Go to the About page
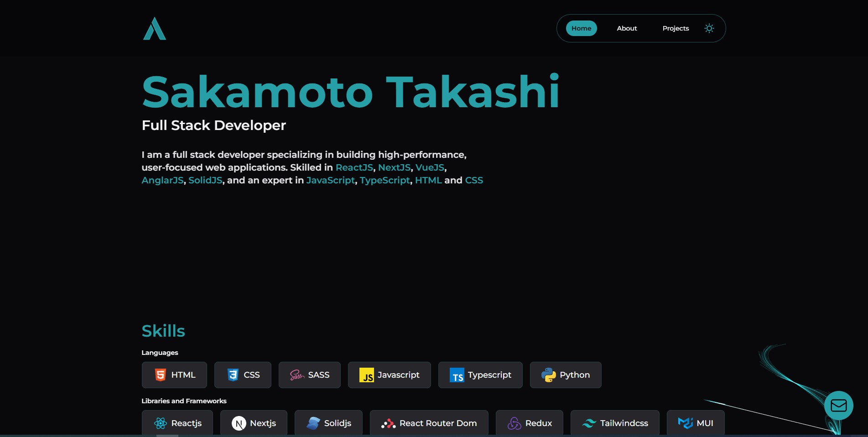This screenshot has height=437, width=868. click(x=627, y=28)
